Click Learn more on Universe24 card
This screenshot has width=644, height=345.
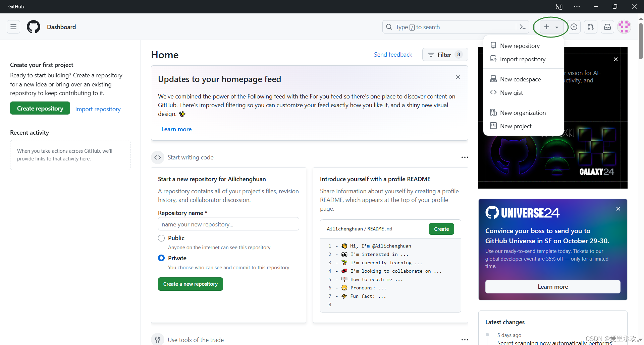(x=553, y=287)
